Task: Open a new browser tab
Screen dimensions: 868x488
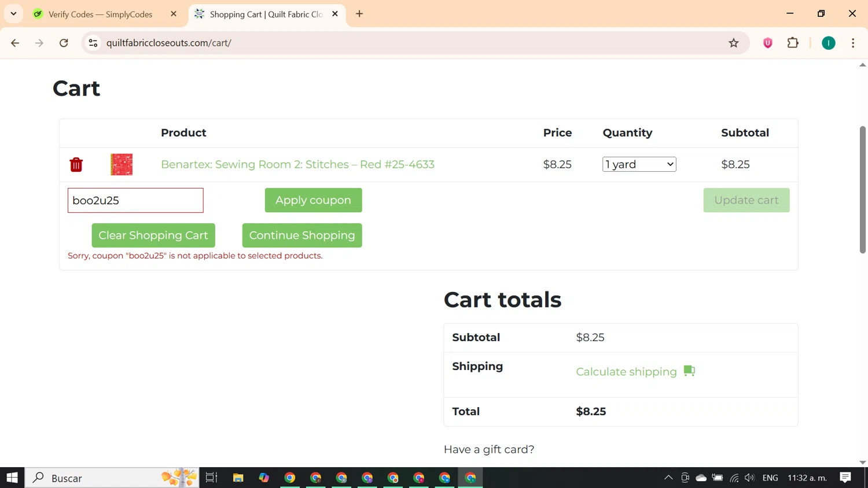Action: pyautogui.click(x=359, y=14)
